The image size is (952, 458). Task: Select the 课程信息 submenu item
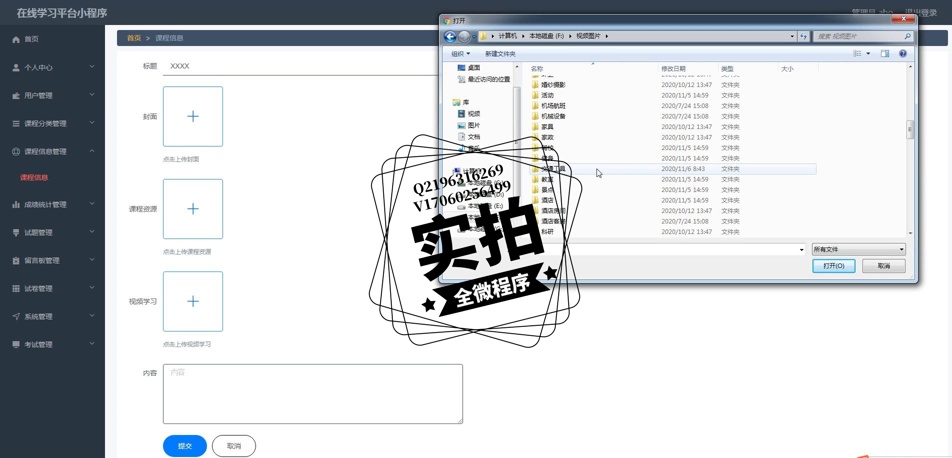click(x=34, y=178)
